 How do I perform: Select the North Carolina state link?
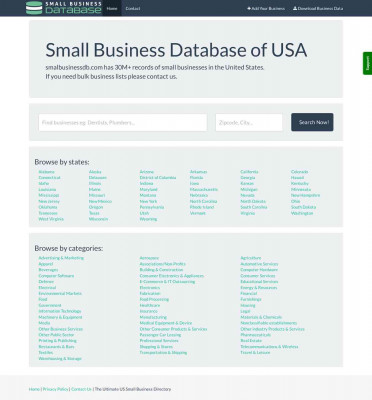(203, 201)
